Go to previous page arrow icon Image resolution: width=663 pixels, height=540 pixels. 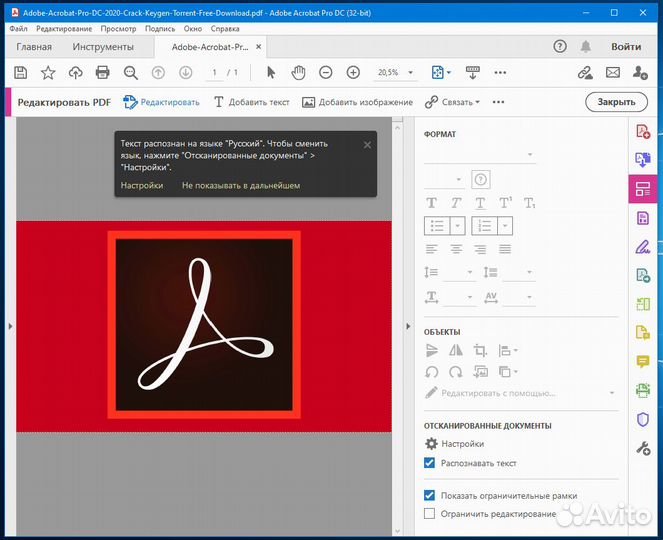point(158,73)
